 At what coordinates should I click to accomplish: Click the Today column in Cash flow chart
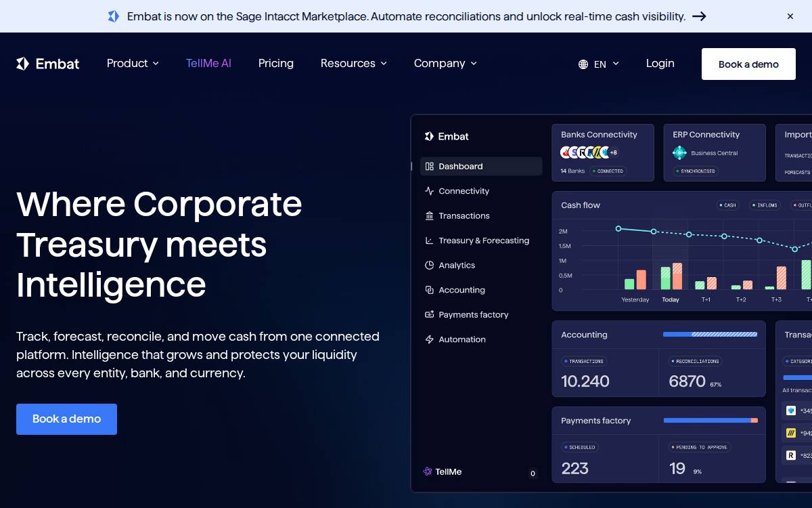[x=671, y=261]
